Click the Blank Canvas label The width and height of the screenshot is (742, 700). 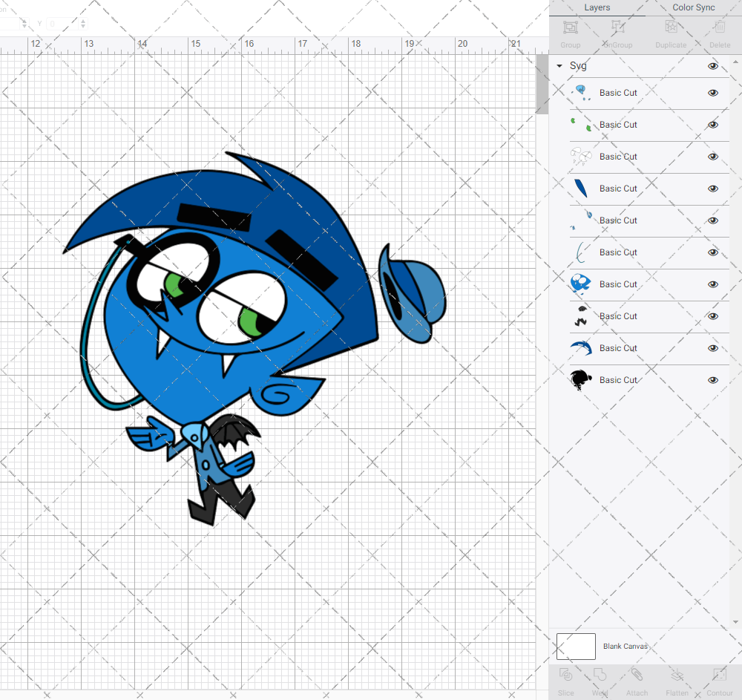(x=625, y=646)
